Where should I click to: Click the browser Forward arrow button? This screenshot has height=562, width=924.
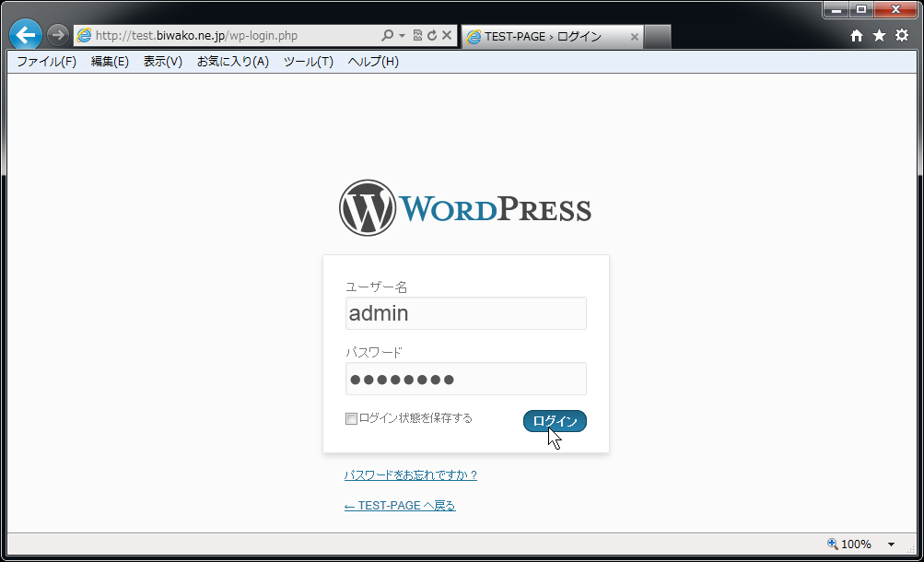[x=57, y=35]
